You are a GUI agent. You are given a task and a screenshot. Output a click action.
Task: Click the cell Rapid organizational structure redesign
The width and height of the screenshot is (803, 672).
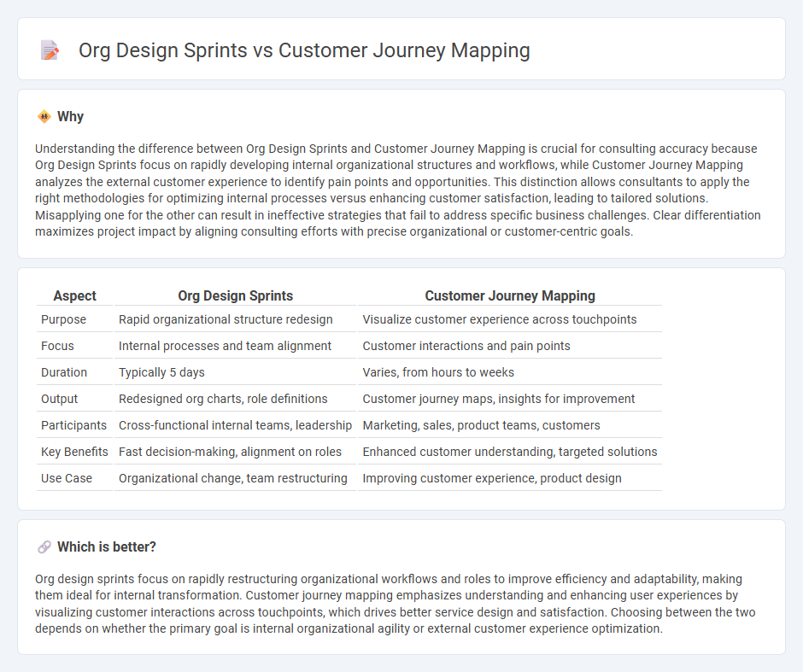tap(236, 319)
